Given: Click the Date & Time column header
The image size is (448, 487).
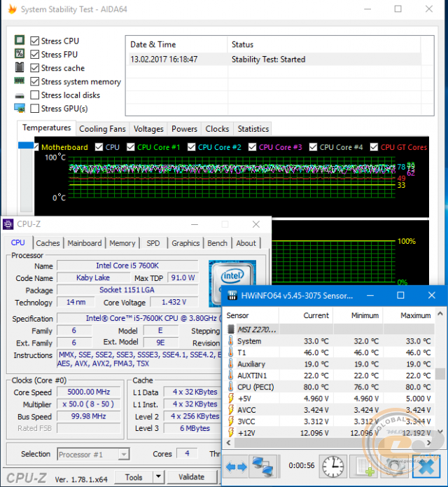Looking at the screenshot, I should [176, 44].
